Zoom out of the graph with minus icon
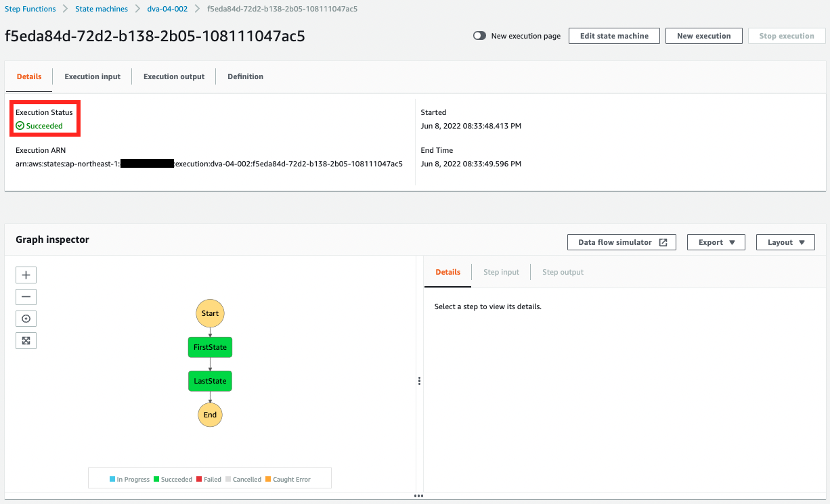This screenshot has height=504, width=830. pos(26,297)
